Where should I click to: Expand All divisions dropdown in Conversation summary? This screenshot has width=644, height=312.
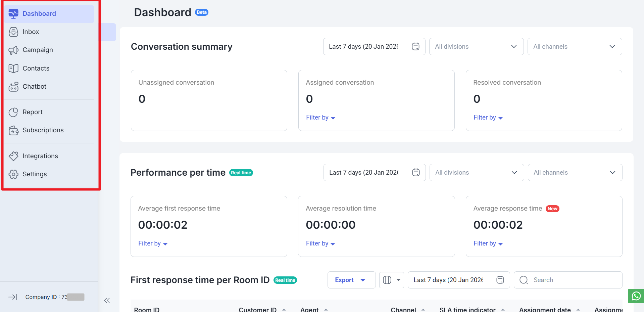tap(476, 47)
